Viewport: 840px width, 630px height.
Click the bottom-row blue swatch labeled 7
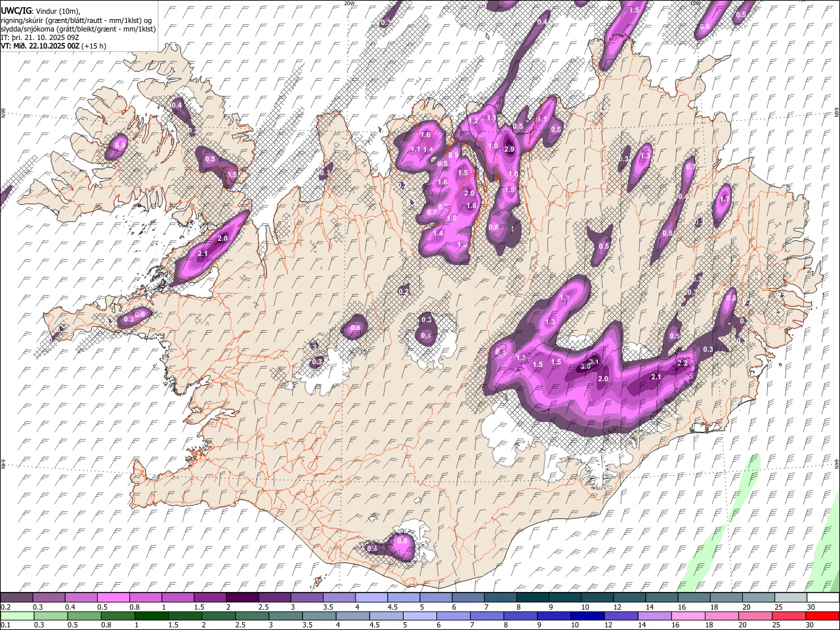point(487,616)
